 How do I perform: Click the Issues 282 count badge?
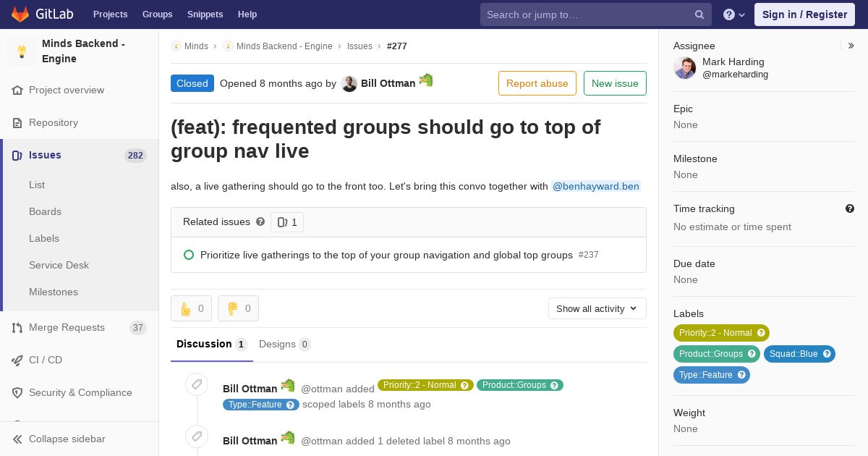135,156
